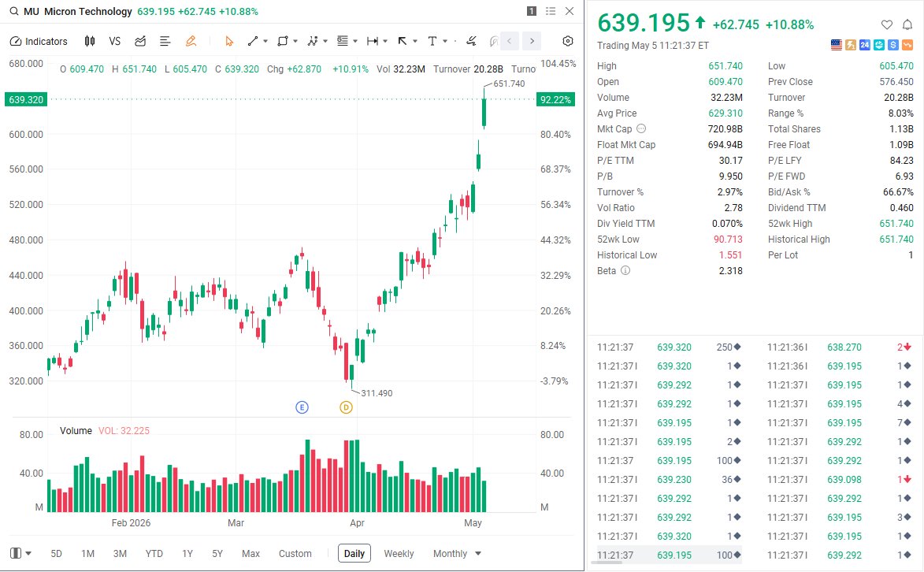Expand the measurement tool dropdown arrow
This screenshot has width=924, height=572.
tap(385, 41)
